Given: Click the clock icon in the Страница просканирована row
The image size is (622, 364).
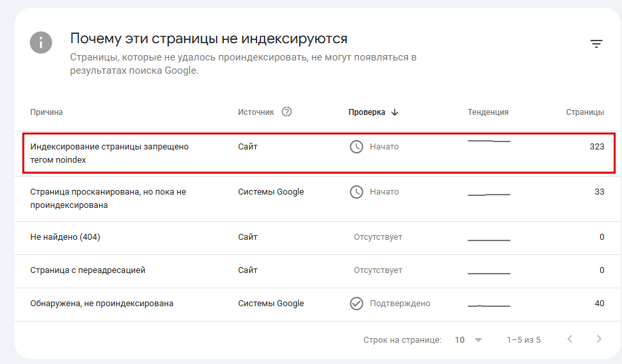Looking at the screenshot, I should point(356,191).
